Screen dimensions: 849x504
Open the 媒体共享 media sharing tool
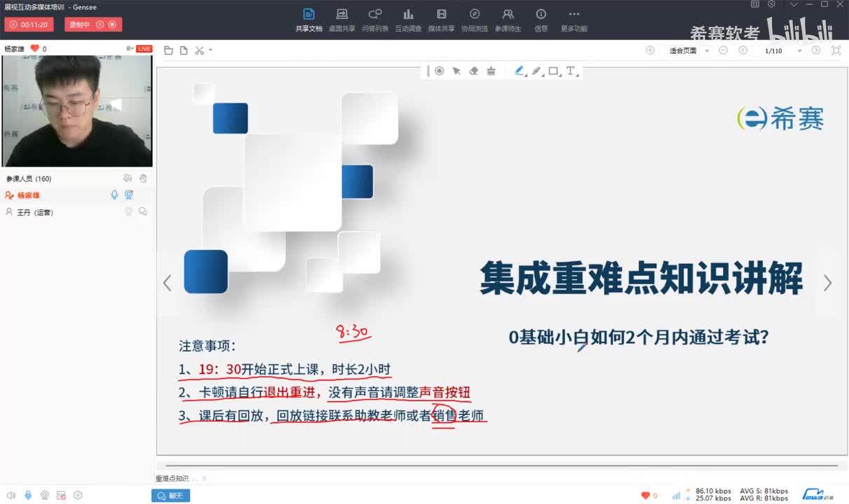coord(441,20)
